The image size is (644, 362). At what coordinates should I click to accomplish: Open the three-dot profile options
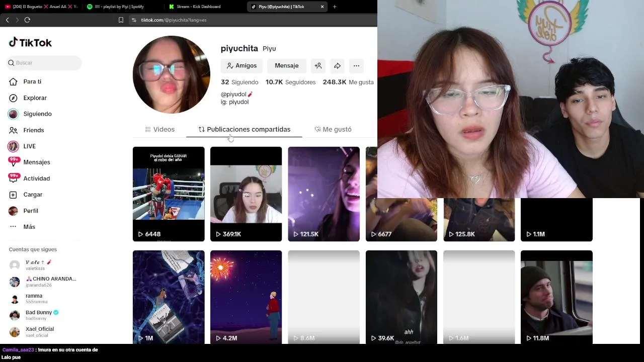(356, 65)
